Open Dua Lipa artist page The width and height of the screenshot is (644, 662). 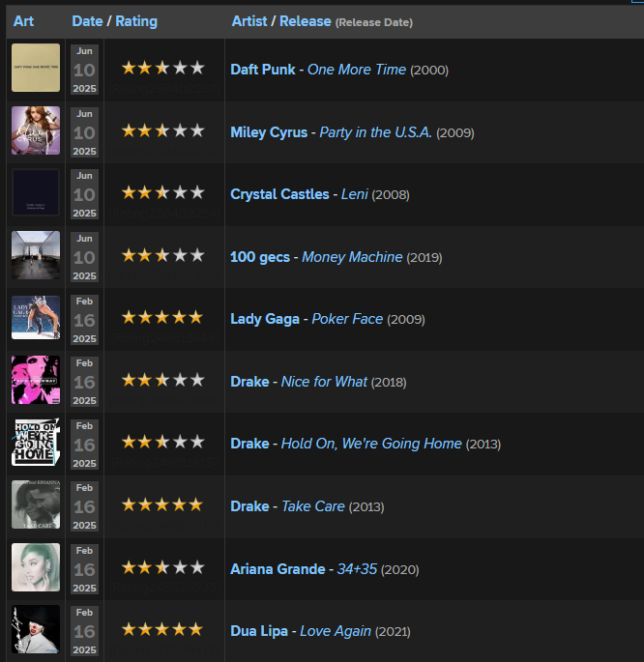click(259, 631)
